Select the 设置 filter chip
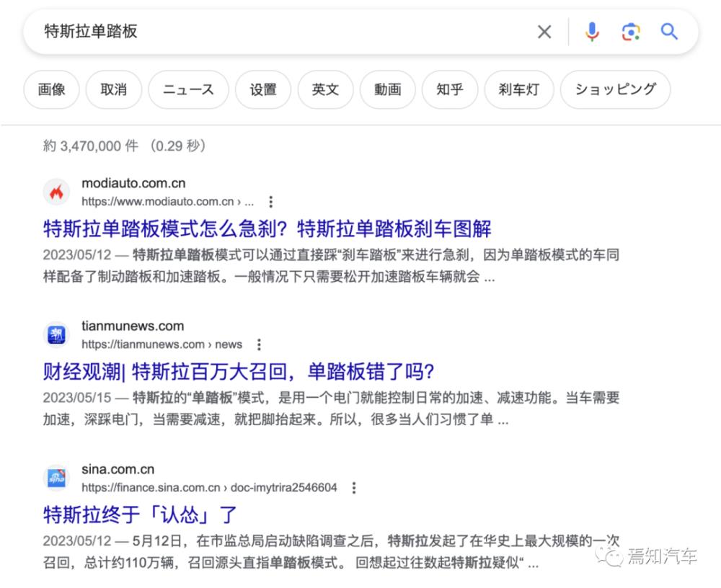721x588 pixels. point(263,89)
